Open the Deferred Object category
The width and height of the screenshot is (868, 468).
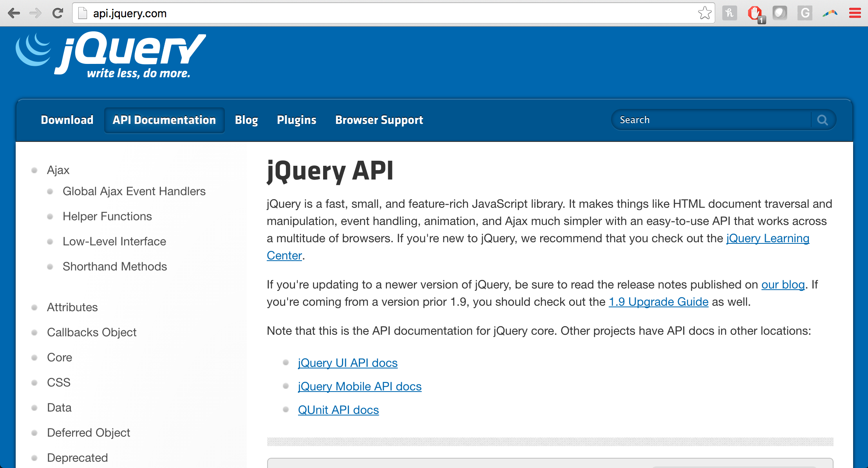89,433
